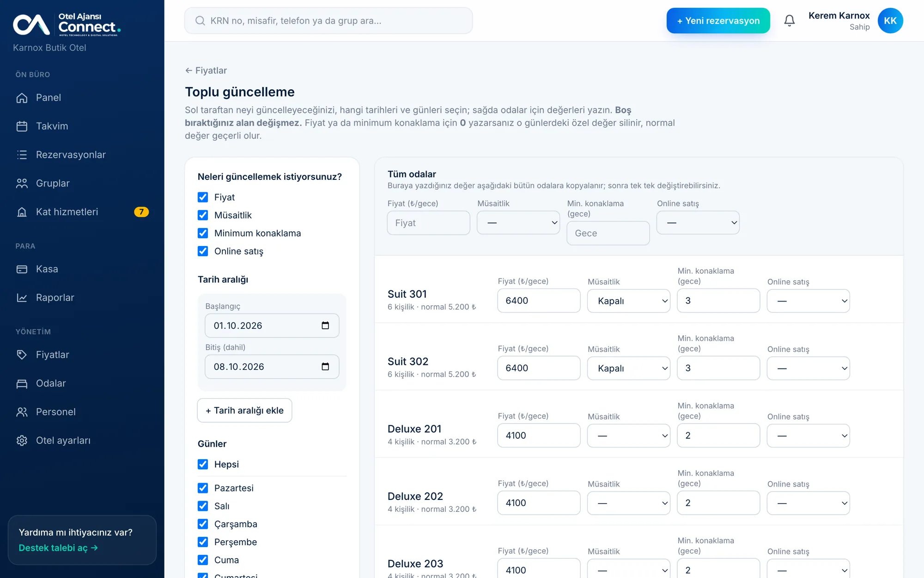
Task: Open Bitiş date picker calendar icon
Action: (325, 367)
